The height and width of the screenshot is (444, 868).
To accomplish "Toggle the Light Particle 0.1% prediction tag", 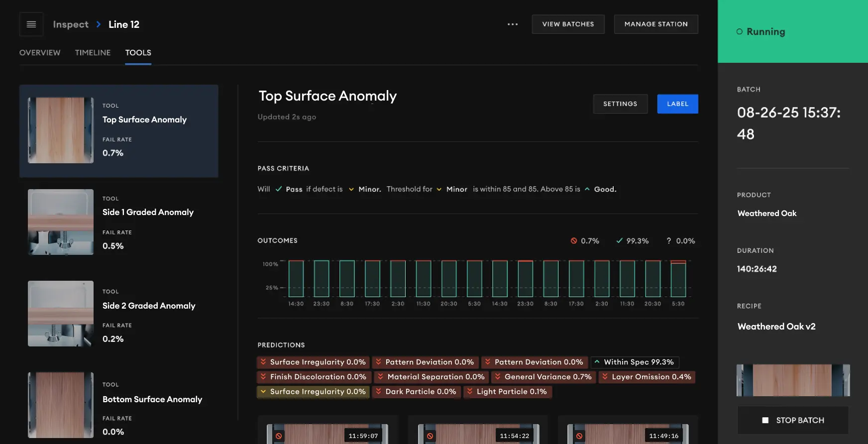I will (x=507, y=392).
